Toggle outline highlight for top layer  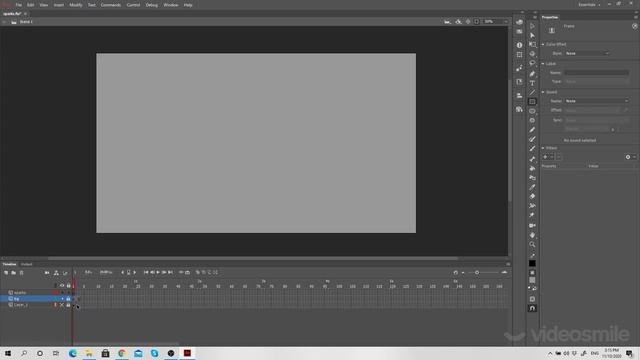(56, 293)
